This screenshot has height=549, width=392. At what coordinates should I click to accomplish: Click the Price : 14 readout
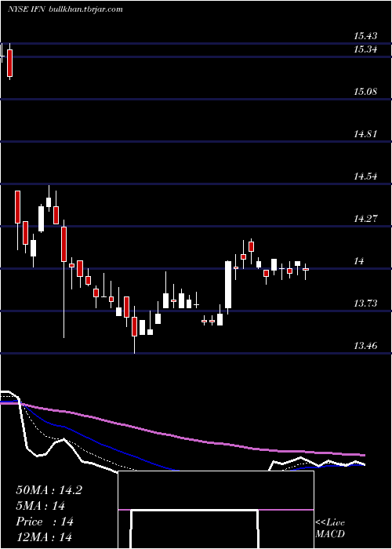[x=45, y=522]
